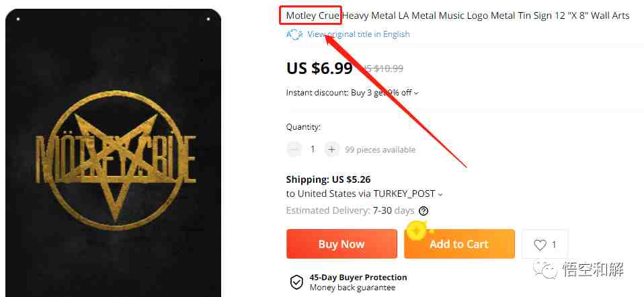Open View original title in English link
This screenshot has height=297, width=644.
pyautogui.click(x=358, y=34)
